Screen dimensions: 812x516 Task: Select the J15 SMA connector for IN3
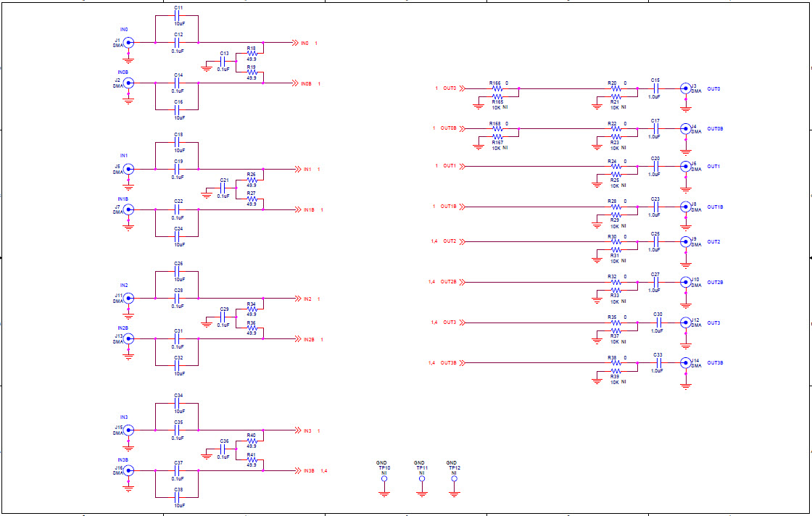(x=128, y=428)
